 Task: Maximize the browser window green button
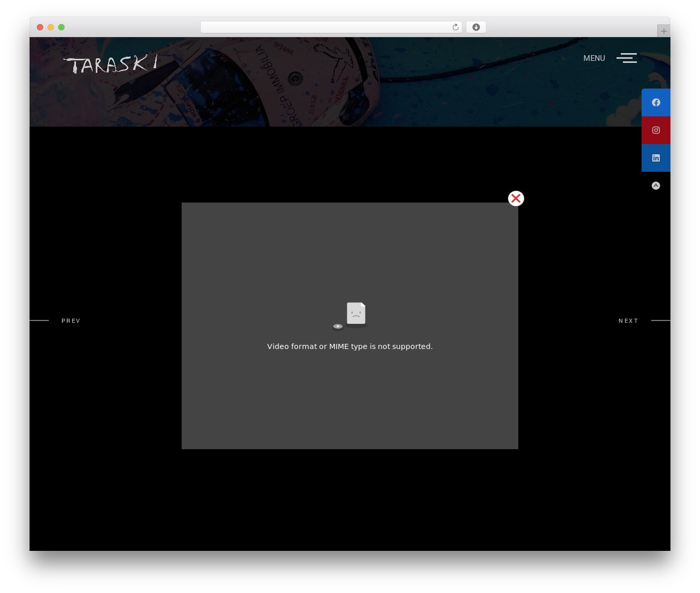click(x=61, y=27)
